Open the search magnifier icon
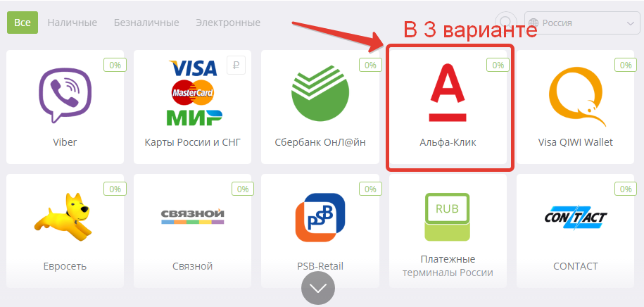 pos(506,23)
